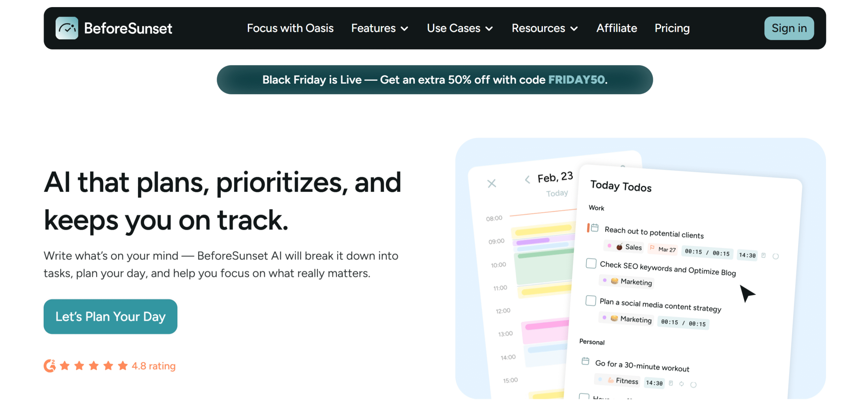Expand the Use Cases dropdown

tap(459, 28)
